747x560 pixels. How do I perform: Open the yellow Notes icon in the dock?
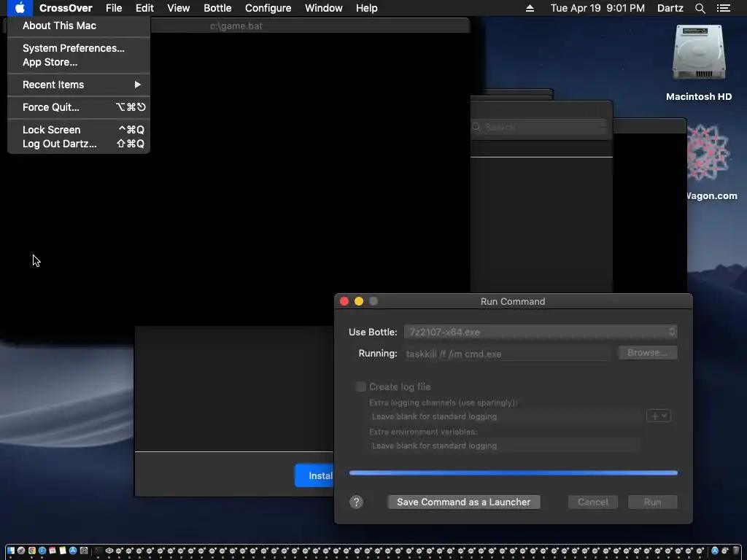(x=63, y=551)
